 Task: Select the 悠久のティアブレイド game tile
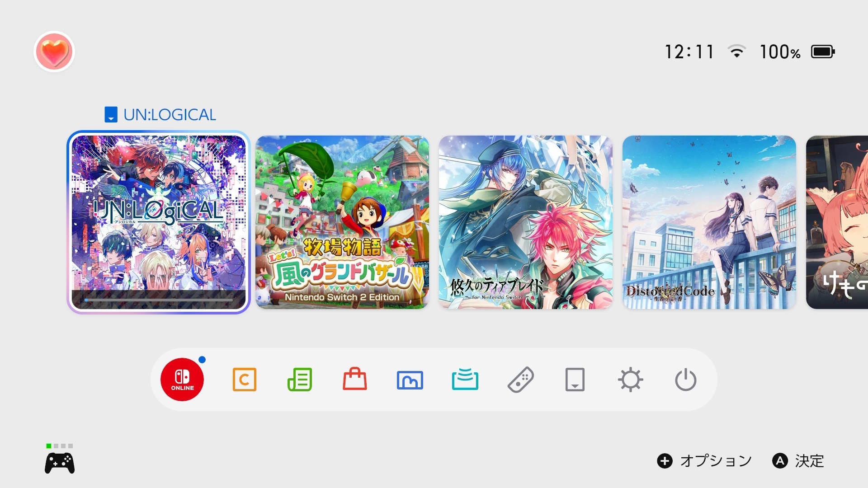tap(526, 222)
